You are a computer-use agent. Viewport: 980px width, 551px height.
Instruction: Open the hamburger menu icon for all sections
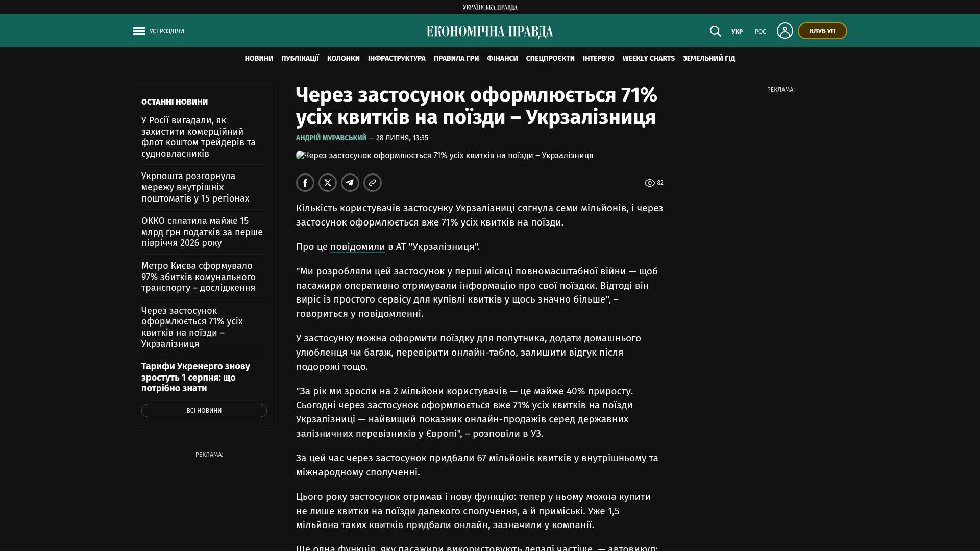coord(139,31)
